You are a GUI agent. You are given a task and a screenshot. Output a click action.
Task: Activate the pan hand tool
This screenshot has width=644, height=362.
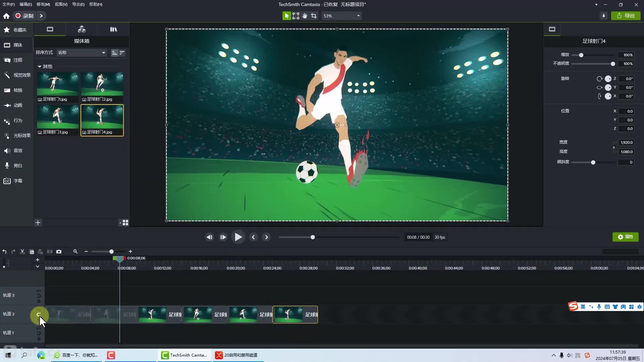305,16
